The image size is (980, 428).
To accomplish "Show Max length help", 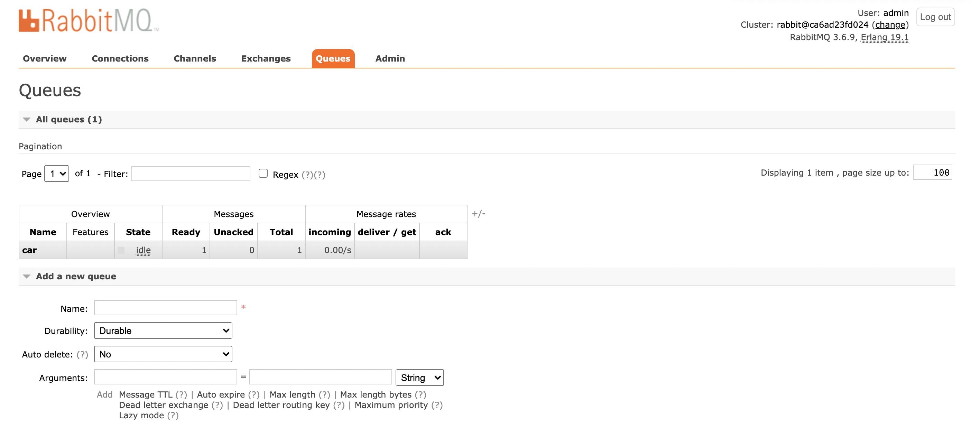I will tap(324, 395).
